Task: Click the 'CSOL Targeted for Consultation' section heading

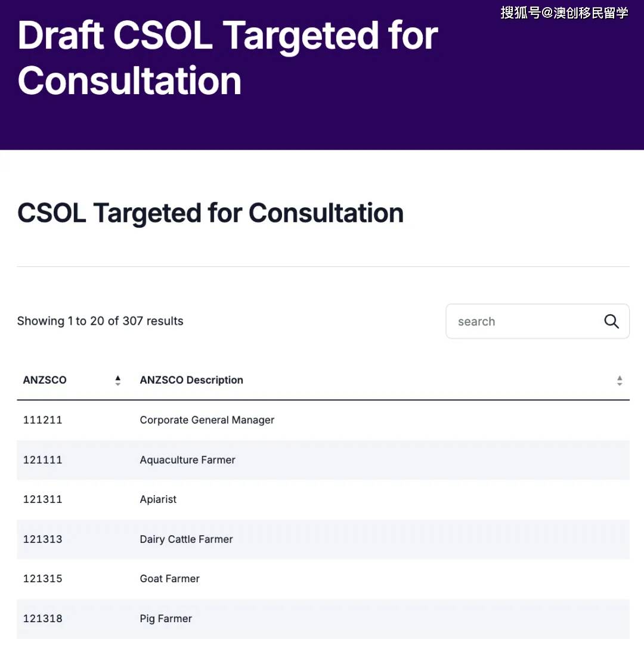Action: (x=210, y=213)
